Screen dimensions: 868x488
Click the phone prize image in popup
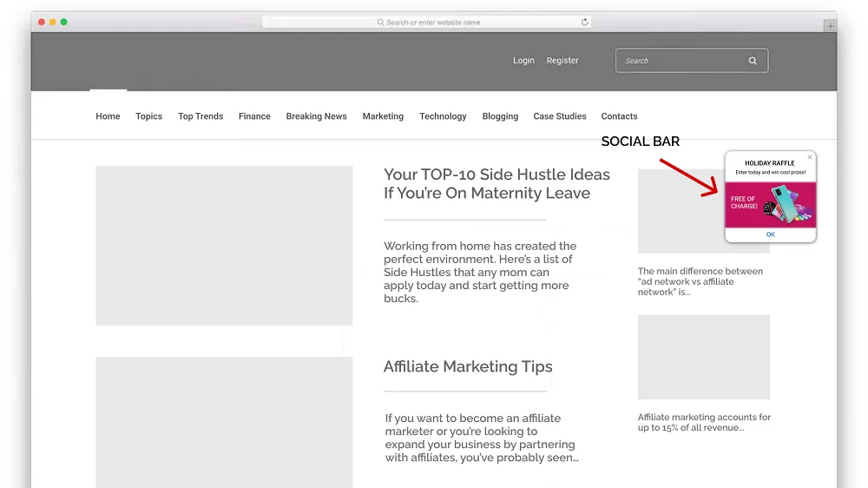[786, 206]
